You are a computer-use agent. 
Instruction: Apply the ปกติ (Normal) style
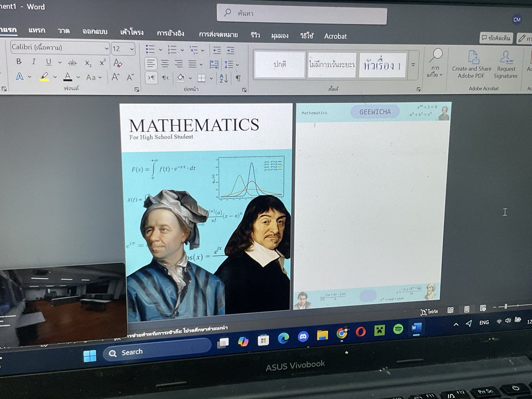coord(280,64)
